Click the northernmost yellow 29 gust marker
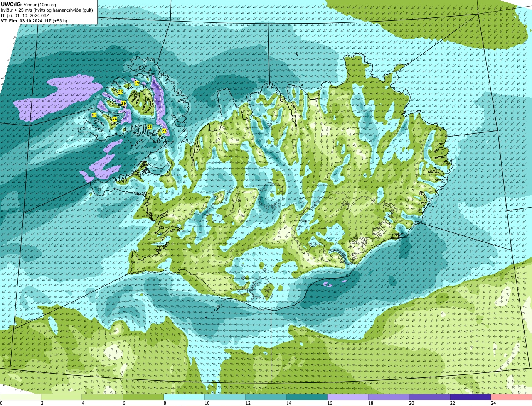Screen dimensions: 532x406 click(137, 83)
